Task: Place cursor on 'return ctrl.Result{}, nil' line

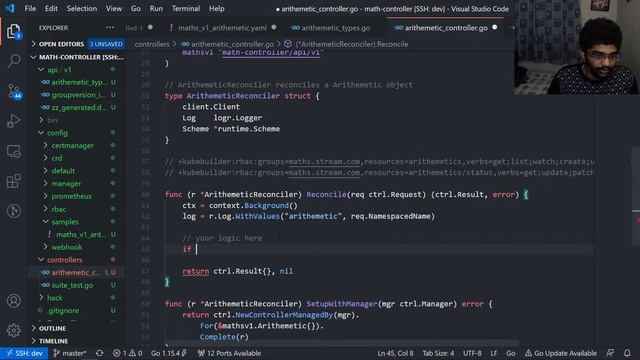Action: coord(238,271)
